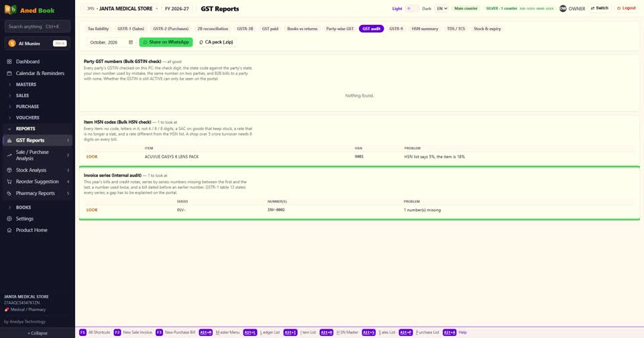Switch to GSTR-1 (Sales) tab
Screen dimensions: 644x338
[x=131, y=29]
